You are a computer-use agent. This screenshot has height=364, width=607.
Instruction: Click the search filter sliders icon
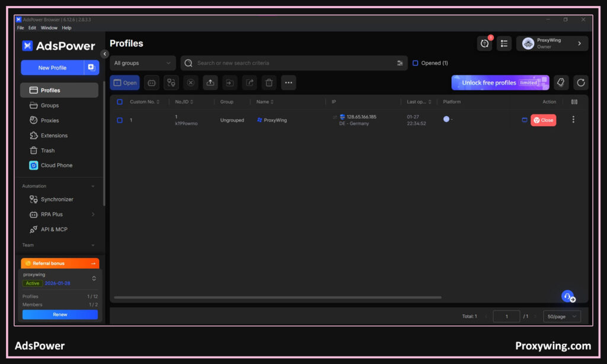(x=400, y=63)
